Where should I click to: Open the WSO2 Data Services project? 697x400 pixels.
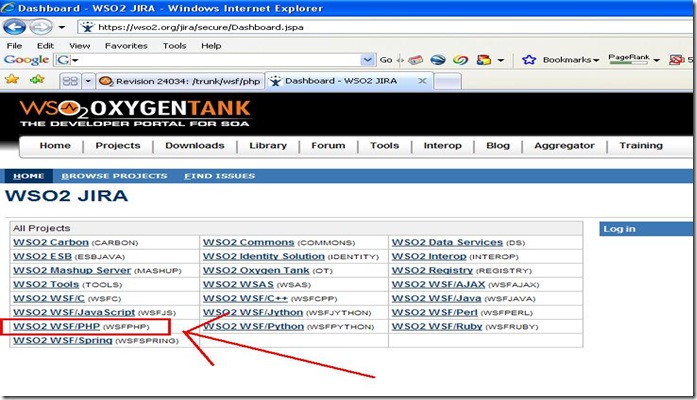(447, 242)
